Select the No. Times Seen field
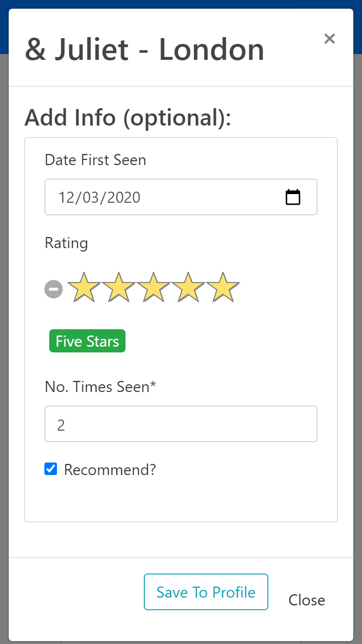 point(181,423)
